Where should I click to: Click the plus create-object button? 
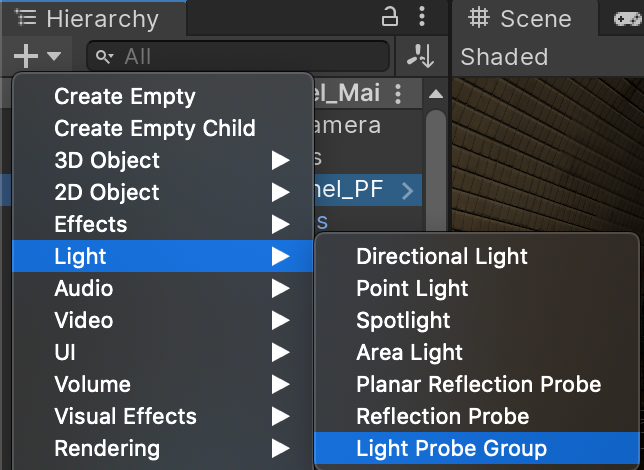click(27, 56)
